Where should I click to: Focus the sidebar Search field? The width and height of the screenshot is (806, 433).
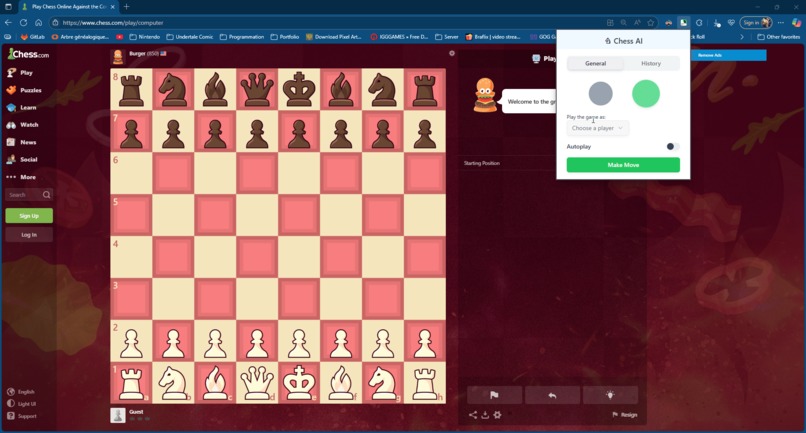pos(29,194)
